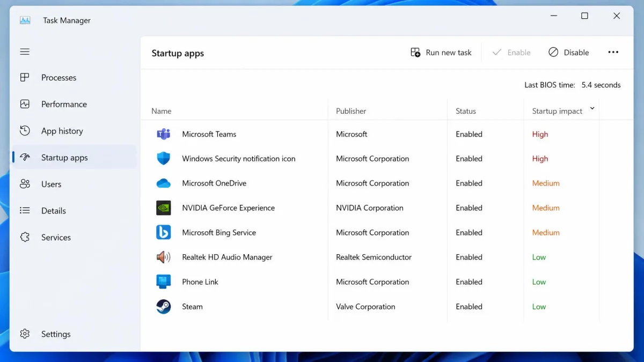Select Startup apps in the sidebar
The height and width of the screenshot is (362, 644).
pyautogui.click(x=74, y=158)
